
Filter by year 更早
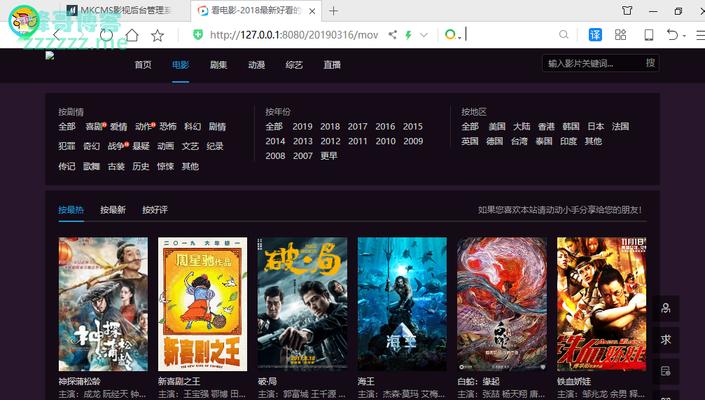tap(329, 156)
